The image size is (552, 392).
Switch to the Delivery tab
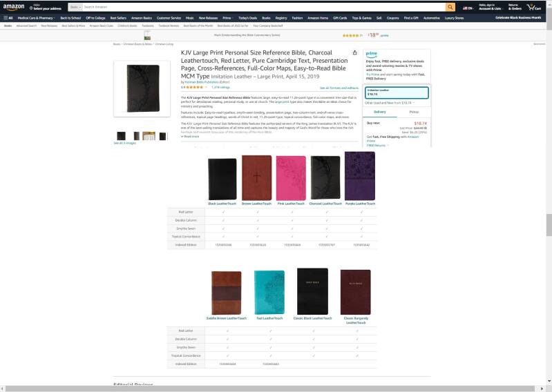click(380, 112)
